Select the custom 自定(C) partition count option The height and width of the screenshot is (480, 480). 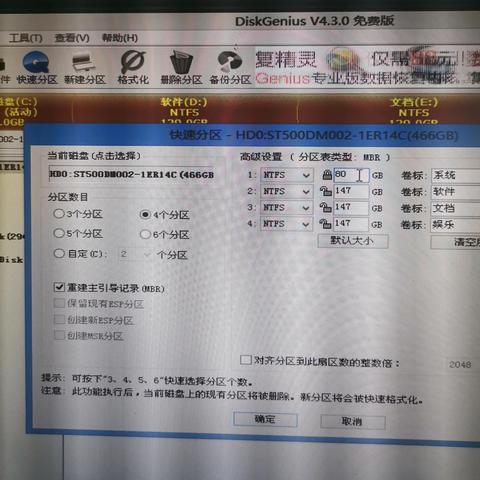click(x=80, y=254)
